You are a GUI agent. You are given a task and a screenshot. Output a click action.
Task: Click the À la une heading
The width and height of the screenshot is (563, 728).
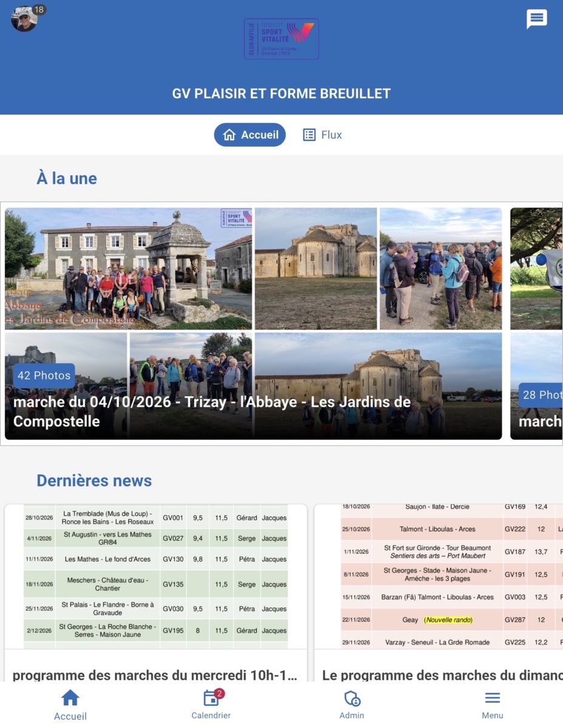click(67, 178)
